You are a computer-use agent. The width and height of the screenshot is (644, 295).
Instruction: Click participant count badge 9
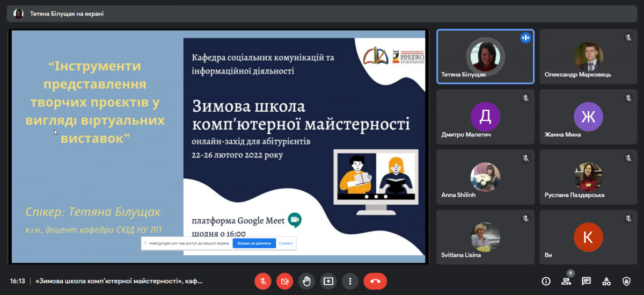coord(570,273)
